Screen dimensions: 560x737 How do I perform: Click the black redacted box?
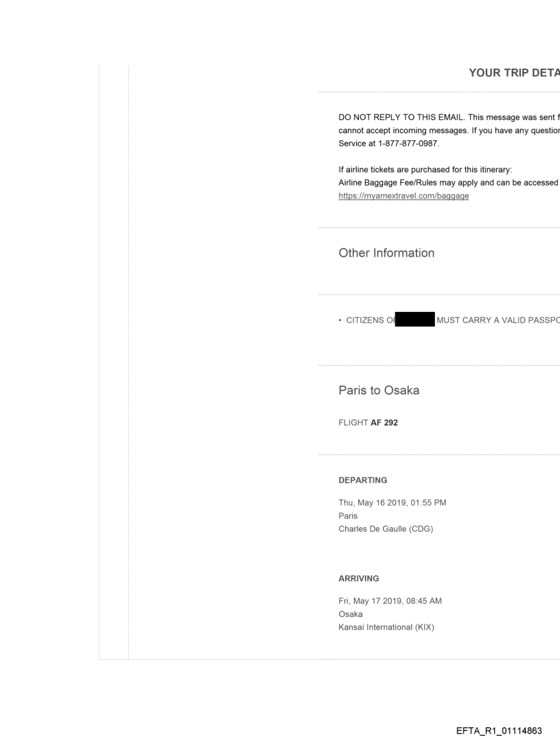pyautogui.click(x=411, y=320)
